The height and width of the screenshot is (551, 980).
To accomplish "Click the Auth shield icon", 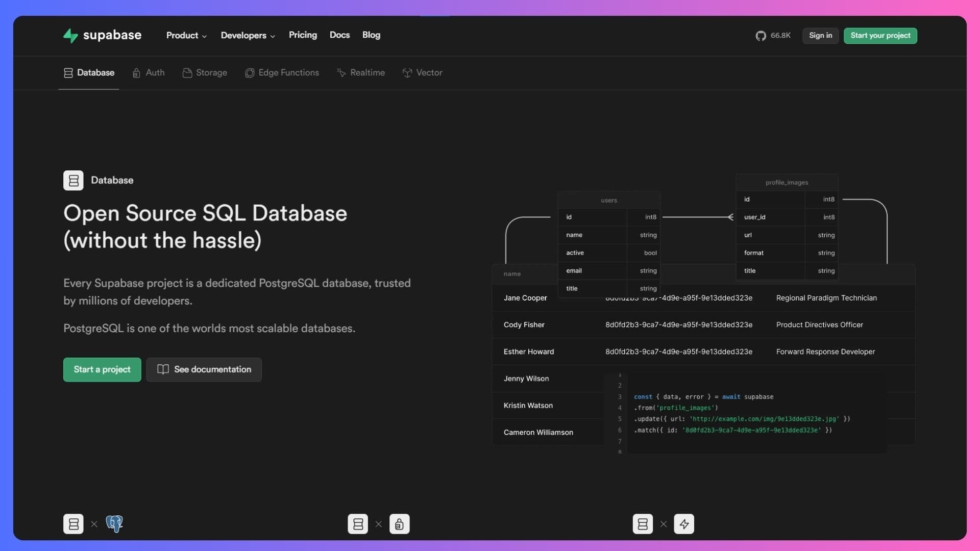I will [137, 72].
